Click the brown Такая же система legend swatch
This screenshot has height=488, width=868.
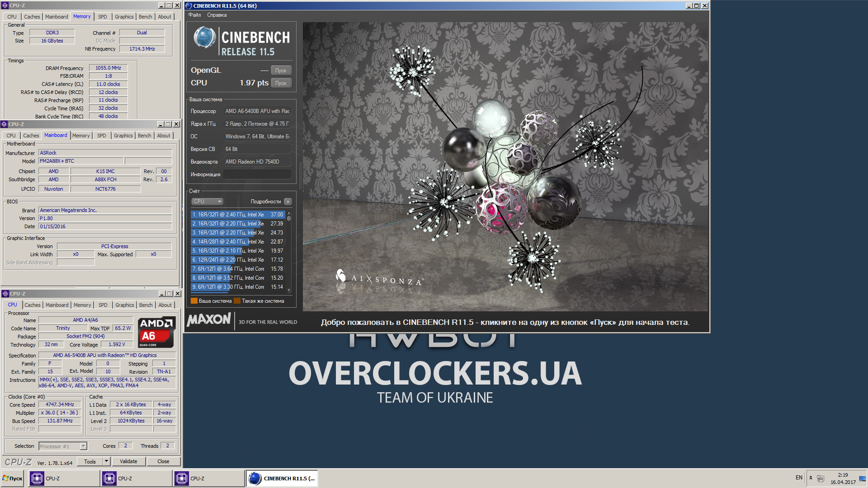(x=237, y=301)
